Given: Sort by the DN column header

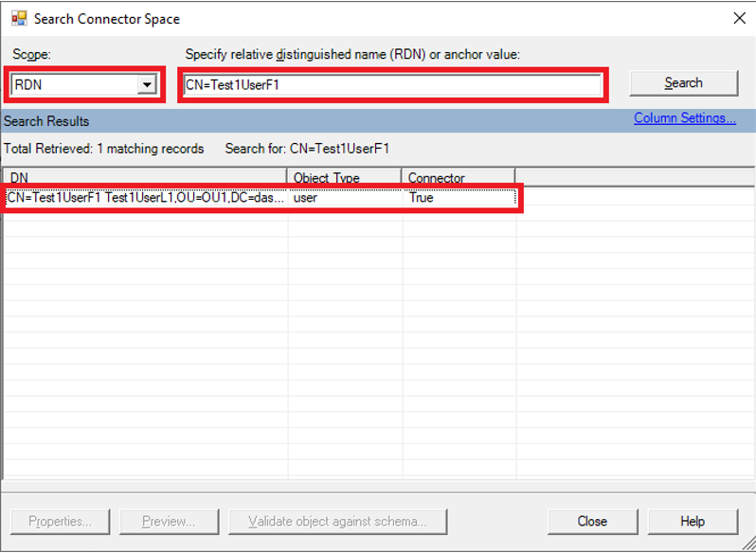Looking at the screenshot, I should (x=145, y=177).
